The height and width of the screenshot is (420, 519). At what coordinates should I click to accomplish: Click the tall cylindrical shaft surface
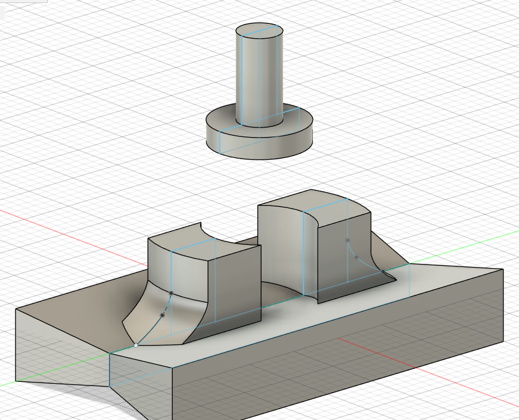click(x=249, y=77)
